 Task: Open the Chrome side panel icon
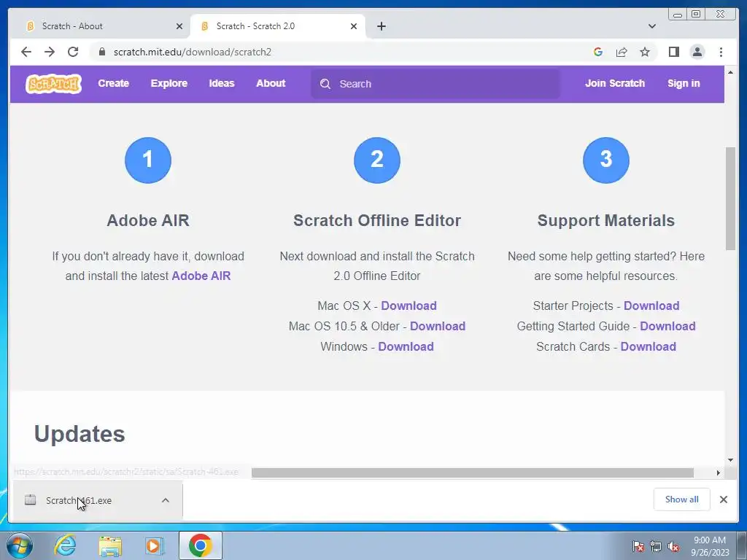click(673, 52)
